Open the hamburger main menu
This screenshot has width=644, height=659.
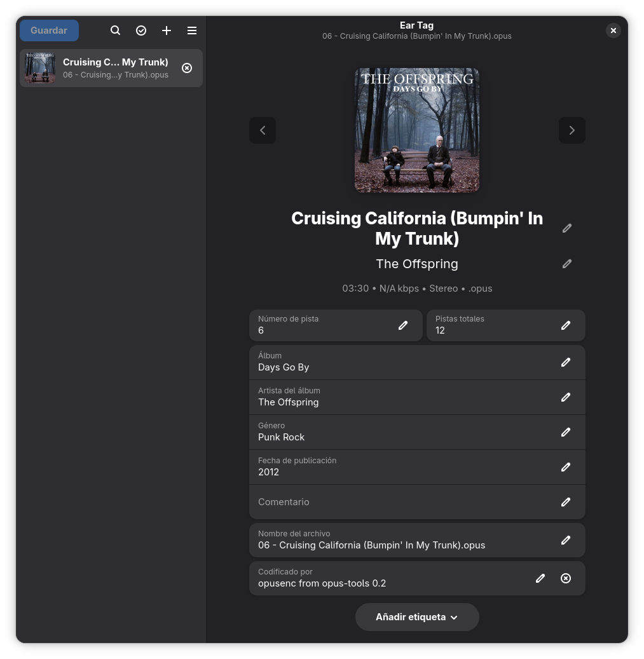[x=192, y=31]
